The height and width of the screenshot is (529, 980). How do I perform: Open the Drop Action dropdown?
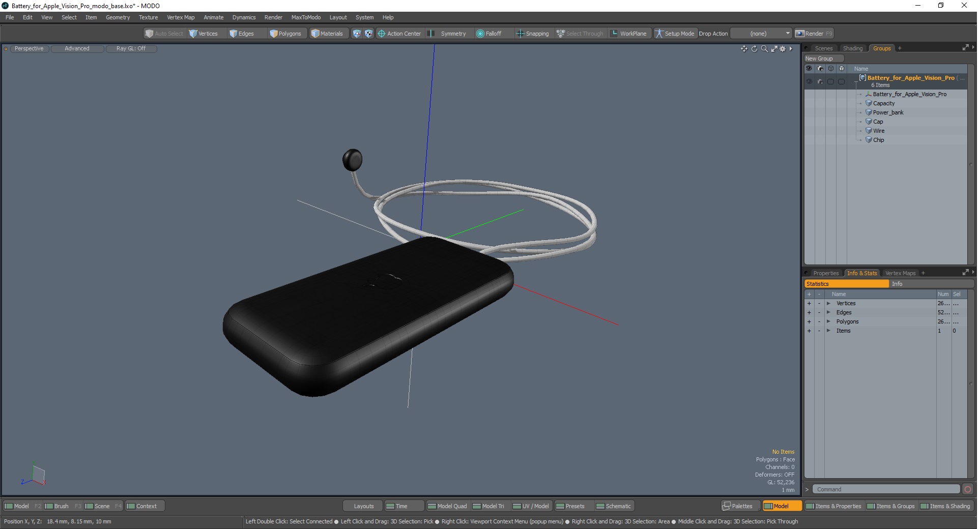(761, 34)
